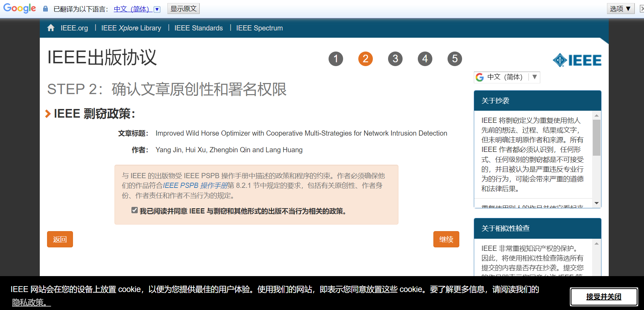644x310 pixels.
Task: Click scroll-up arrow in 关于相似性检查 panel
Action: pos(597,244)
